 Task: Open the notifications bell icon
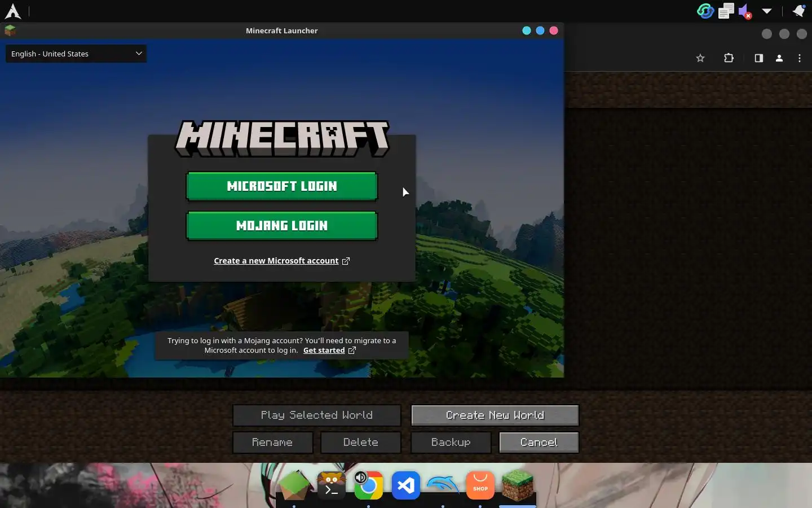click(x=798, y=11)
